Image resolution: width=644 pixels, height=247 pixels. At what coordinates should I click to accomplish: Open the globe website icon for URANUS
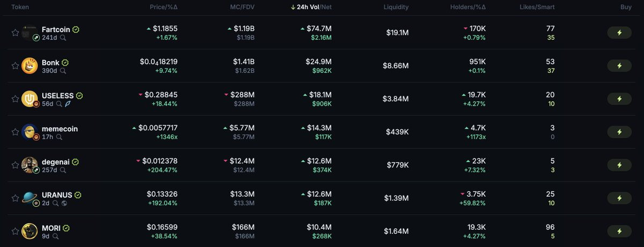[x=64, y=204]
